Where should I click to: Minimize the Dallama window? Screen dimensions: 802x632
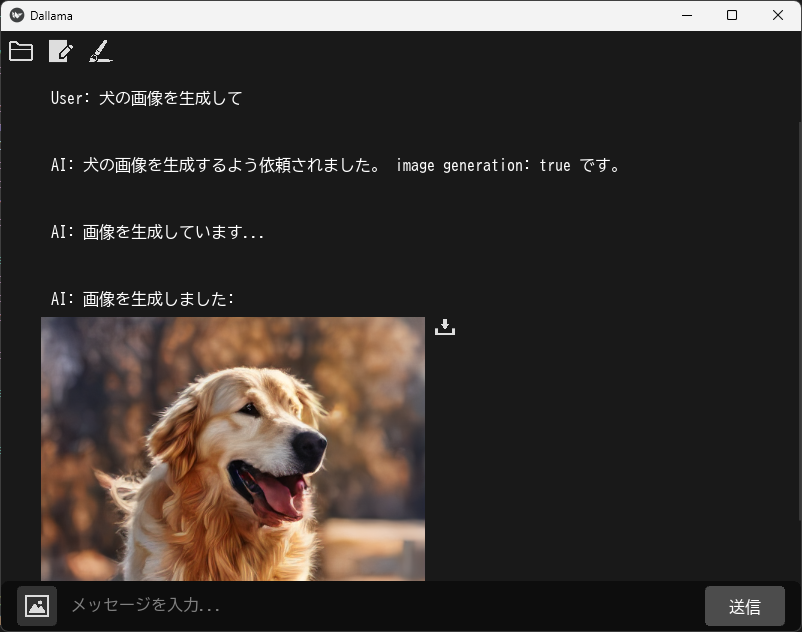687,15
